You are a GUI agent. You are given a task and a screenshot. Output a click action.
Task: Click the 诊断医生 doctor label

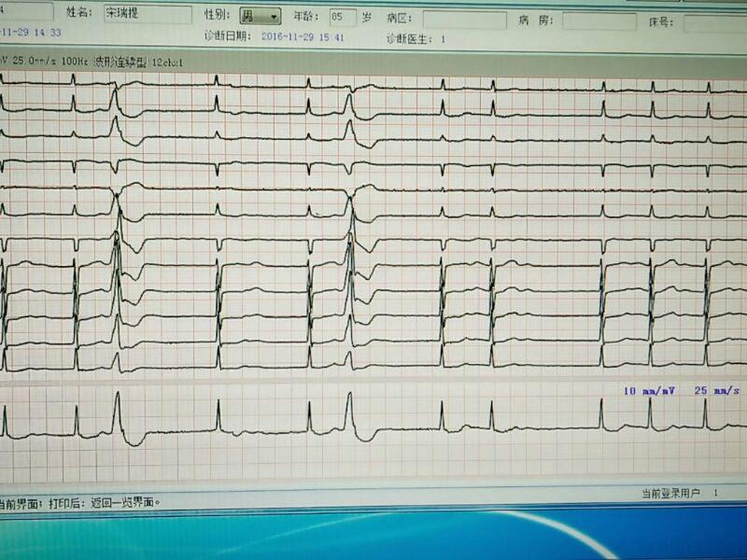(x=409, y=38)
